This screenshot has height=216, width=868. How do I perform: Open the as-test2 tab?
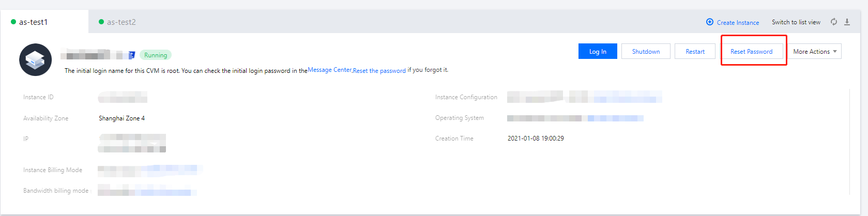pyautogui.click(x=121, y=22)
